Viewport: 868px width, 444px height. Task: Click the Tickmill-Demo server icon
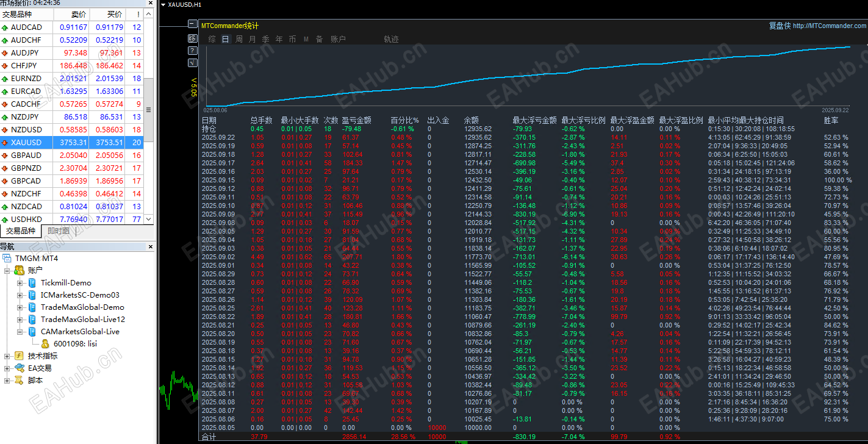[32, 282]
